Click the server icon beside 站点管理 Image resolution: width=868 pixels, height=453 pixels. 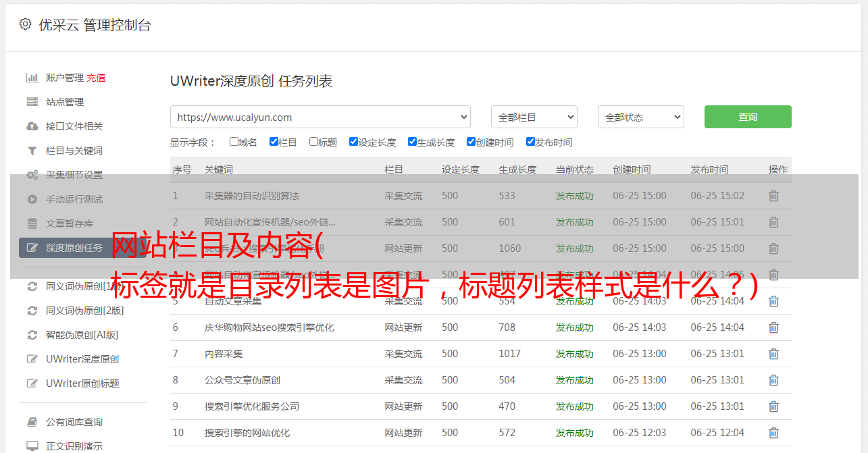(32, 102)
